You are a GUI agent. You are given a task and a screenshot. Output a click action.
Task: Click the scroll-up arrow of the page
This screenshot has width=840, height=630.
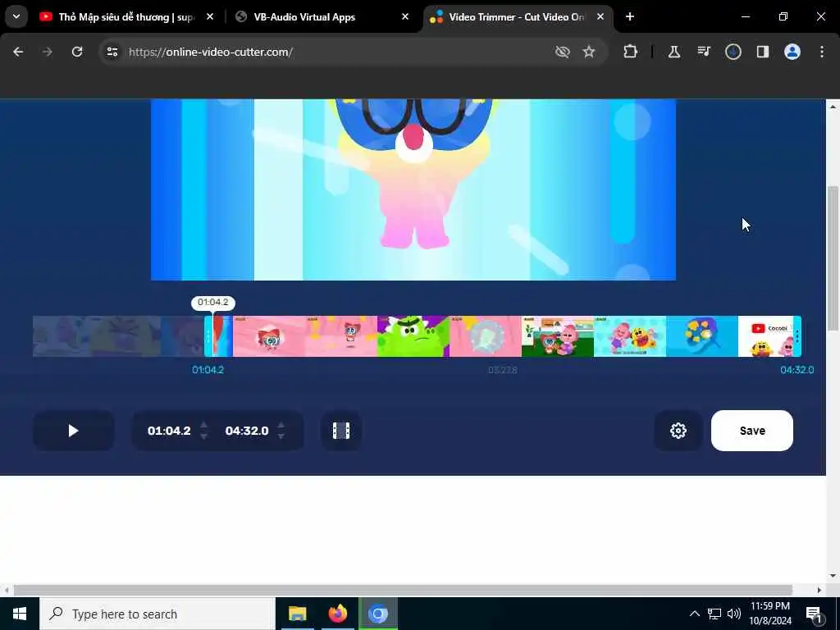(833, 107)
